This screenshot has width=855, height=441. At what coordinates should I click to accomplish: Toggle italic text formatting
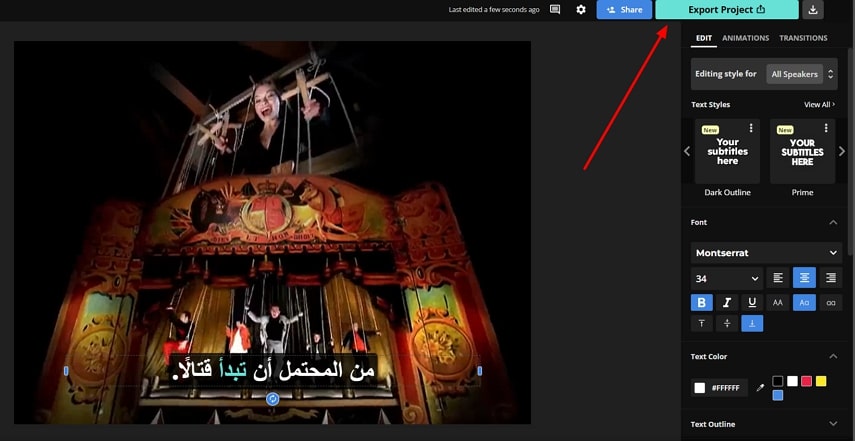(727, 302)
